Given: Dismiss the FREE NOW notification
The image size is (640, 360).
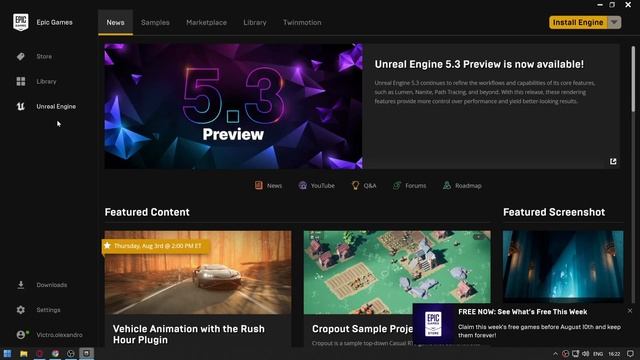Looking at the screenshot, I should (630, 311).
